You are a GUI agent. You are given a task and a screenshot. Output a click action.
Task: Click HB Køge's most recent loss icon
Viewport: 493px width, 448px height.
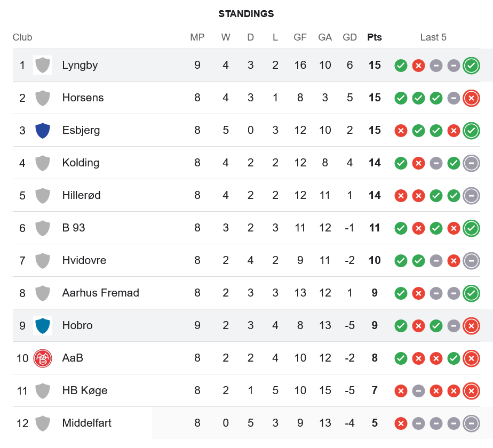pos(471,391)
